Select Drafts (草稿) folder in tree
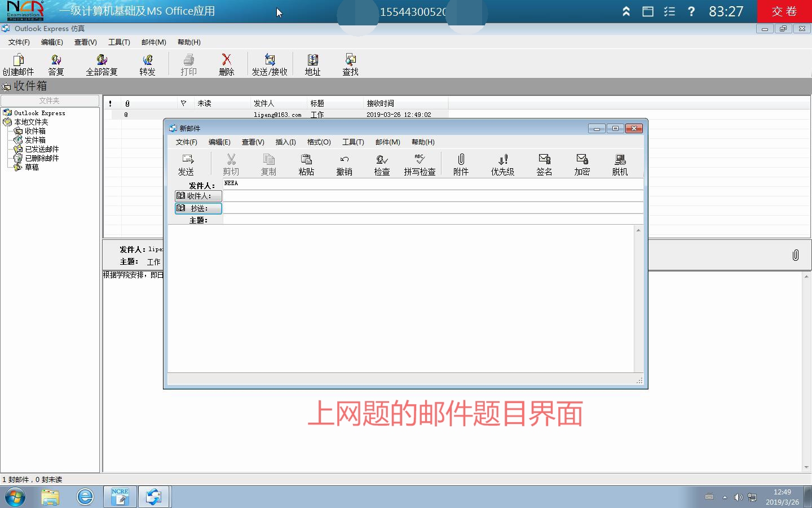The width and height of the screenshot is (812, 508). tap(32, 167)
